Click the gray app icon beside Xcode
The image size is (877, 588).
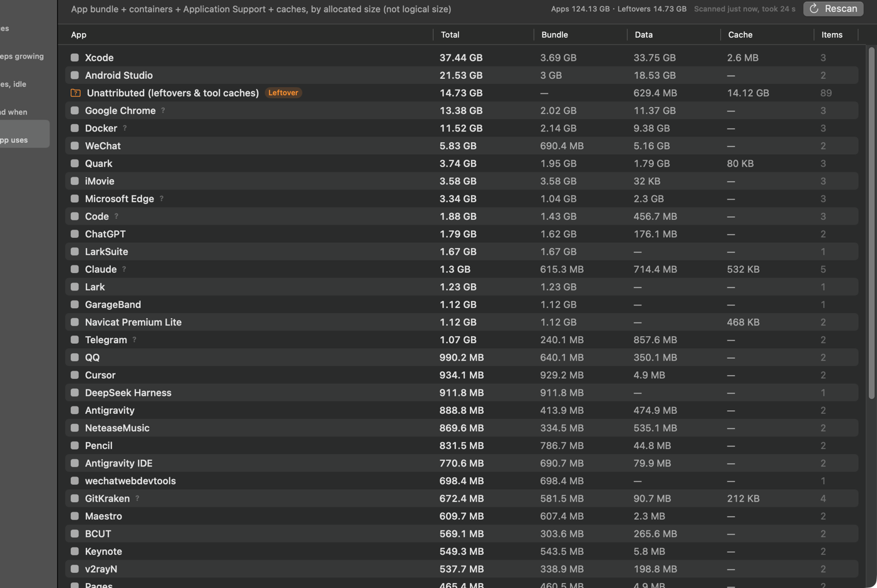75,58
